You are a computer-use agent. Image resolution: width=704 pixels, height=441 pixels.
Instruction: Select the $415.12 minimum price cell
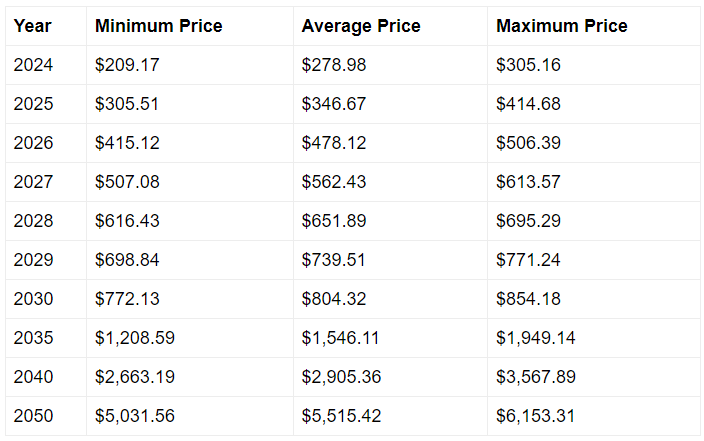(190, 143)
